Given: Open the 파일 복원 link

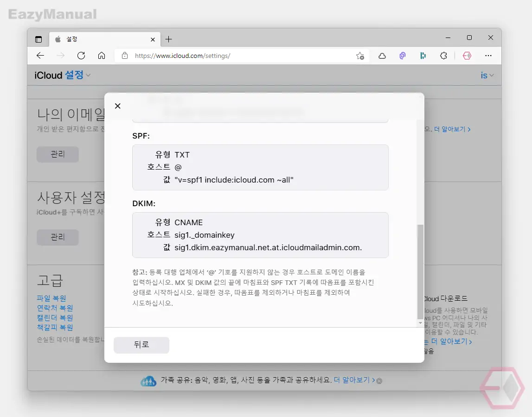Looking at the screenshot, I should click(x=51, y=298).
